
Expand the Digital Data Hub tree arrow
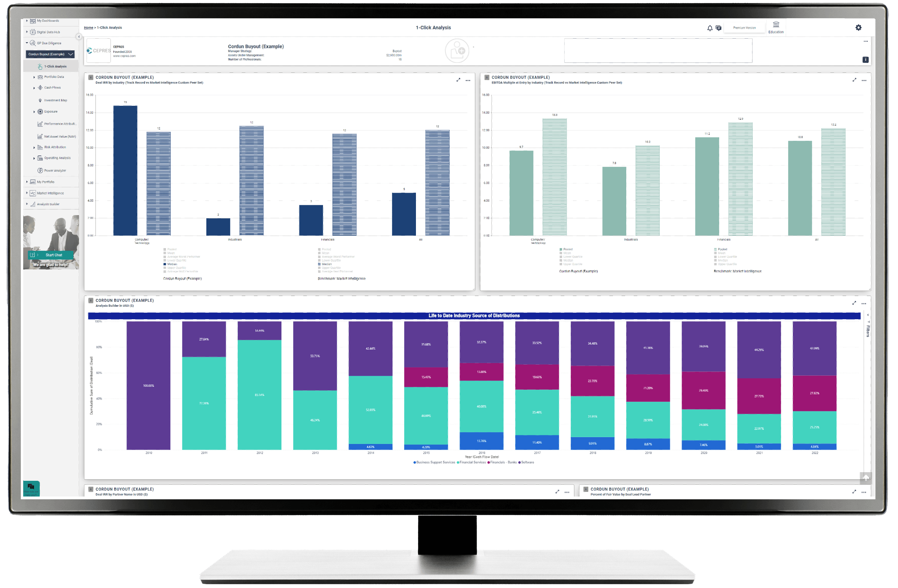click(27, 32)
